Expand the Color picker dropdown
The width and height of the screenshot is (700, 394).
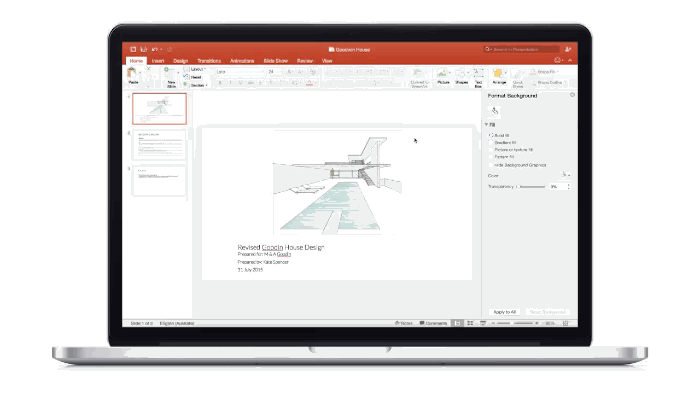[566, 175]
